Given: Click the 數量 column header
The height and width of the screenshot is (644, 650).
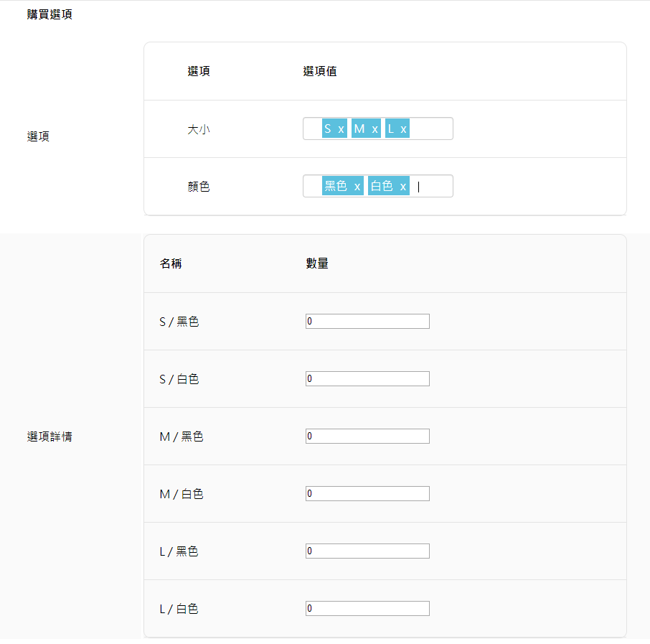Looking at the screenshot, I should (317, 263).
